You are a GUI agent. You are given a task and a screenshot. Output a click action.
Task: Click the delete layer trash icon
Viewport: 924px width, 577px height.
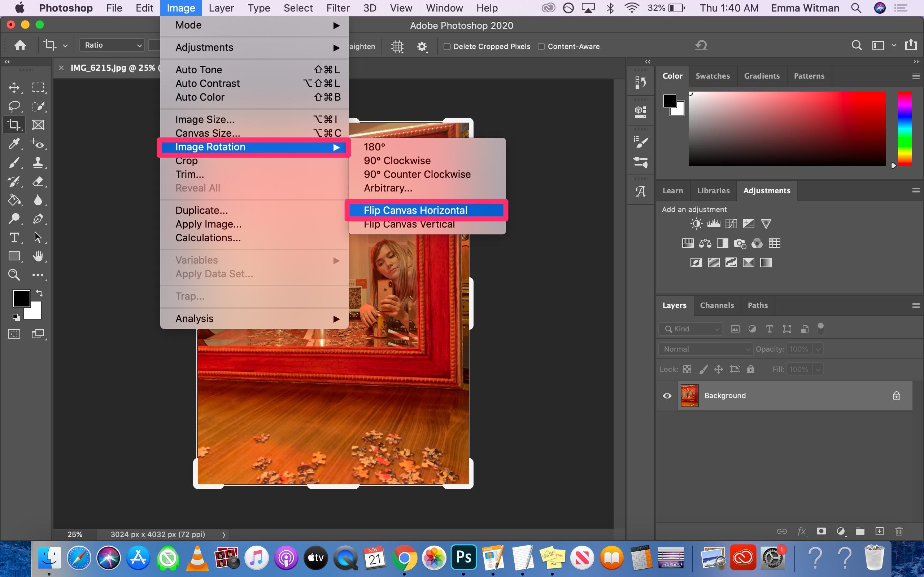point(899,531)
